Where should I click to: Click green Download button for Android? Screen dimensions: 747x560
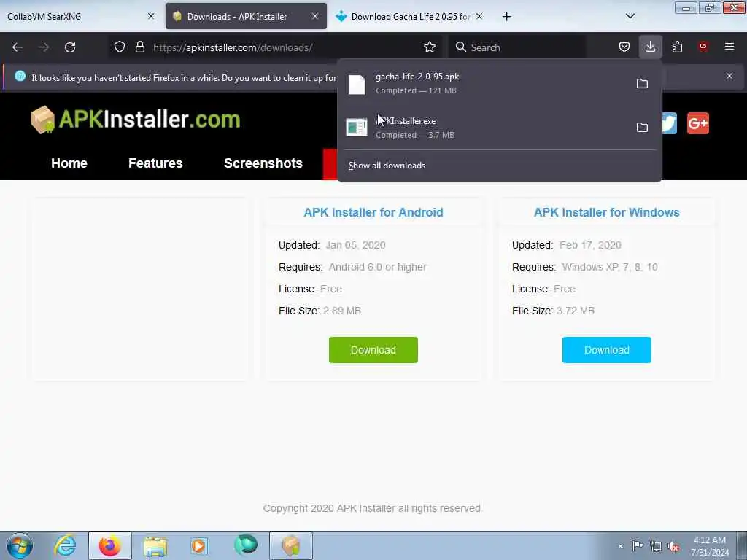click(x=373, y=350)
